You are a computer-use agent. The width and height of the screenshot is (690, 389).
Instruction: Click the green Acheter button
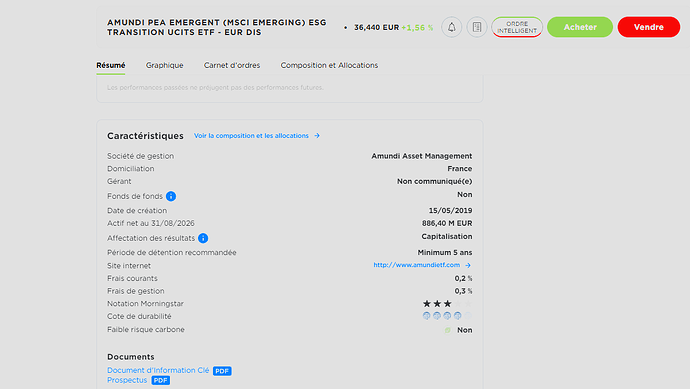tap(580, 27)
